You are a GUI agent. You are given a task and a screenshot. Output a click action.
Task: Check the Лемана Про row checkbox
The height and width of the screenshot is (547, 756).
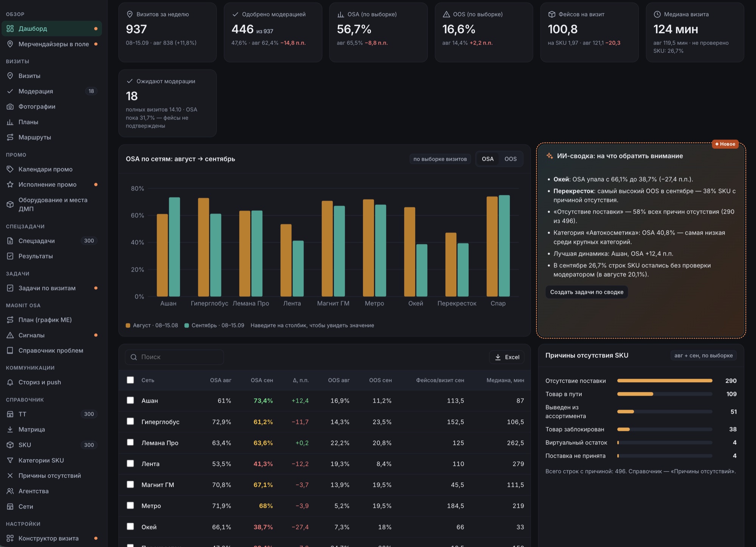click(x=130, y=442)
